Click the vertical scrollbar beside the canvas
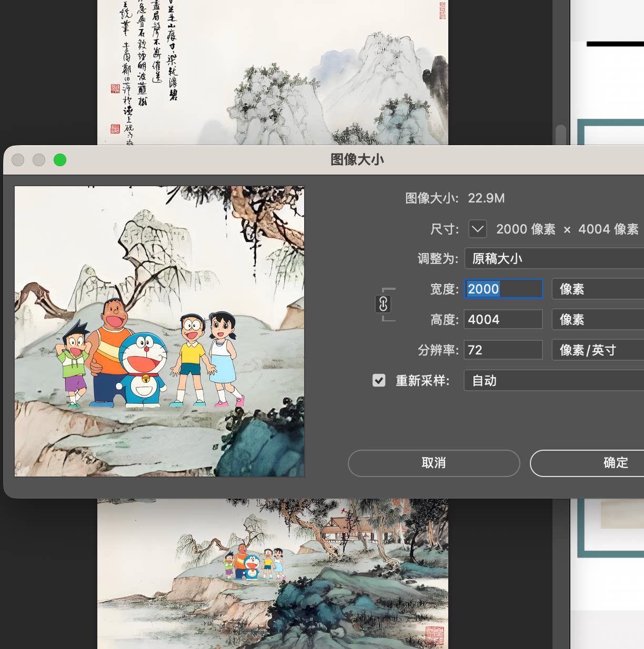The image size is (644, 649). pyautogui.click(x=561, y=135)
